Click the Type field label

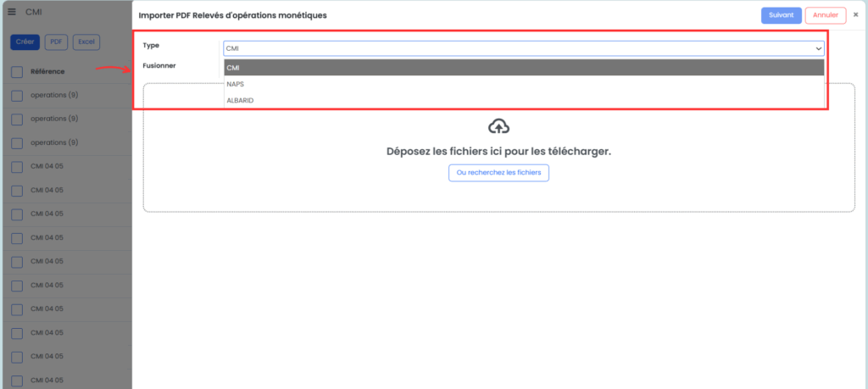click(151, 46)
